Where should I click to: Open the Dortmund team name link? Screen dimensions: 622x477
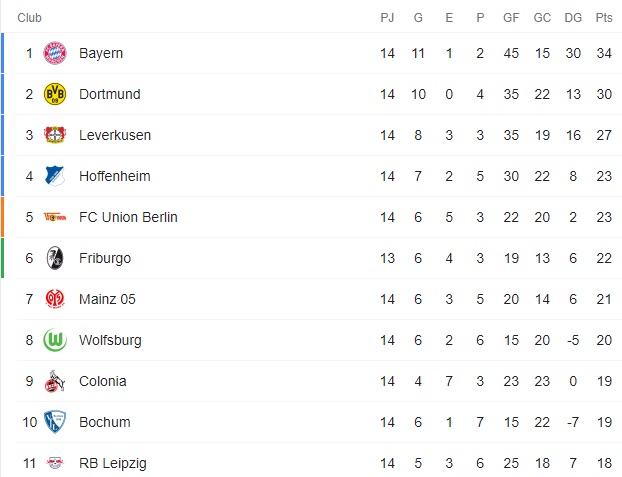(110, 94)
